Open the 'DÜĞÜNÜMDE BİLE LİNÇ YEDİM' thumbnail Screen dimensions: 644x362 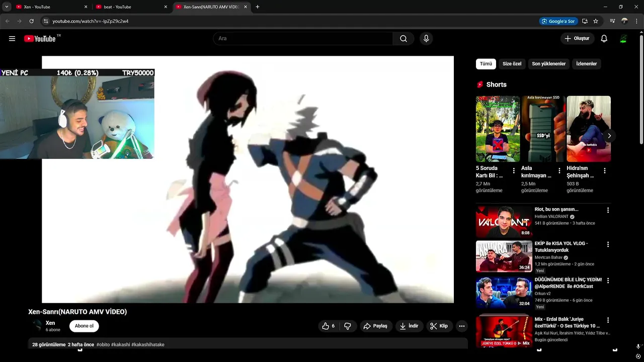coord(504,293)
